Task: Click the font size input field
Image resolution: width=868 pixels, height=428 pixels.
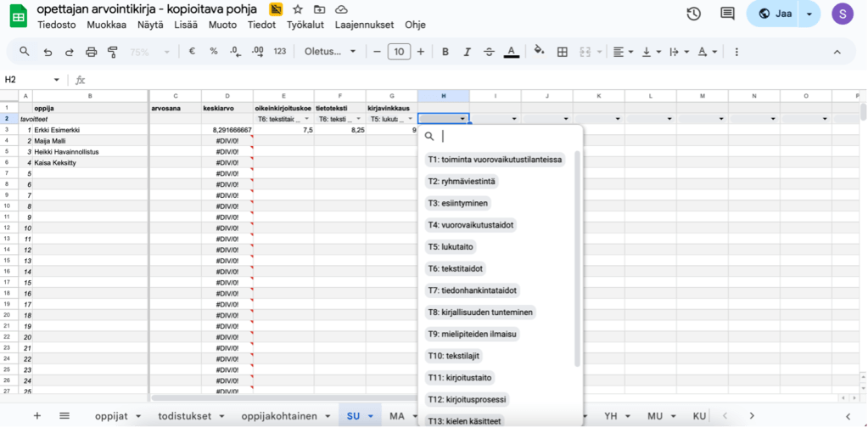Action: [x=399, y=52]
